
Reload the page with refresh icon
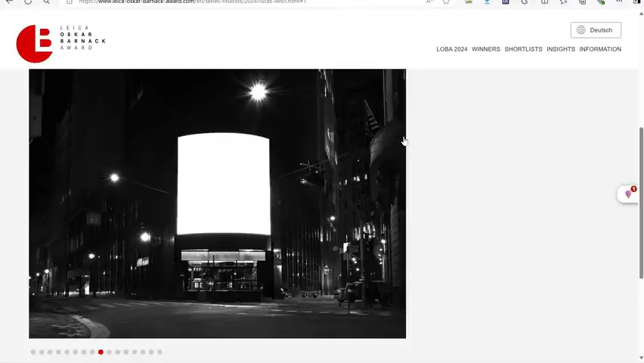pyautogui.click(x=27, y=2)
